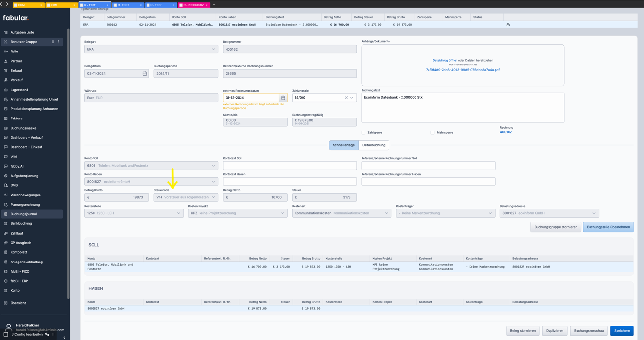Click the three-dot menu beside Benutzer Gruppe
The height and width of the screenshot is (340, 644).
(59, 42)
